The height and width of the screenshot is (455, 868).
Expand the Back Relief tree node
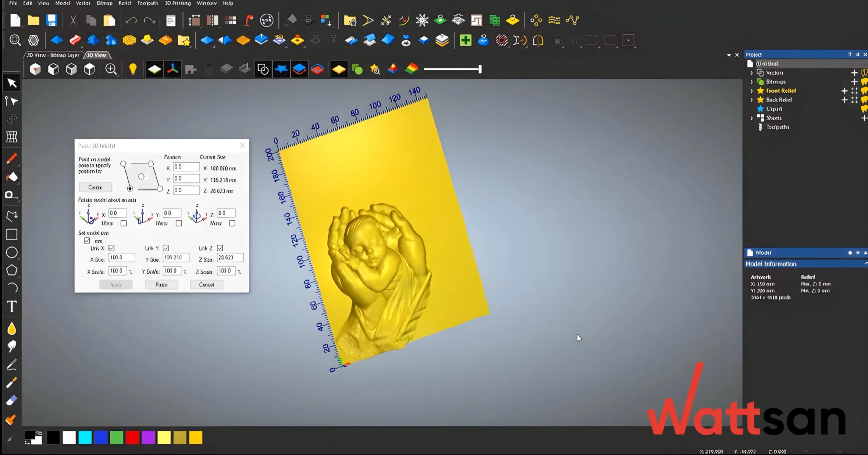click(x=752, y=100)
